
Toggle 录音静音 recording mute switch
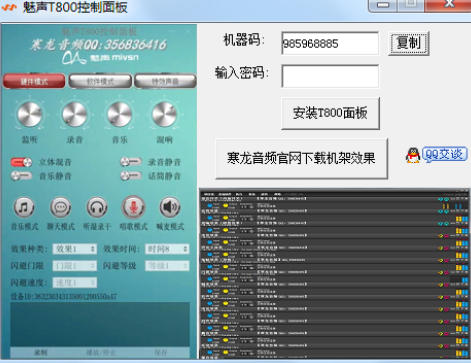131,162
